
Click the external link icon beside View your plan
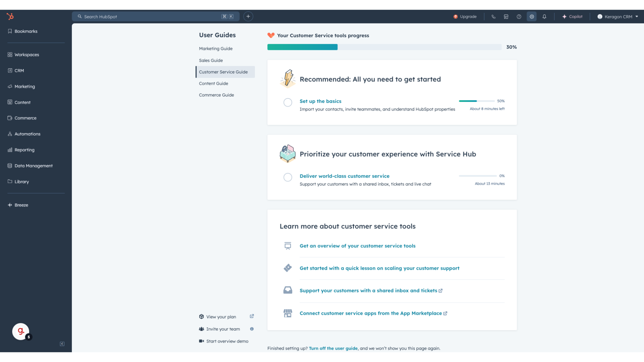pos(252,316)
